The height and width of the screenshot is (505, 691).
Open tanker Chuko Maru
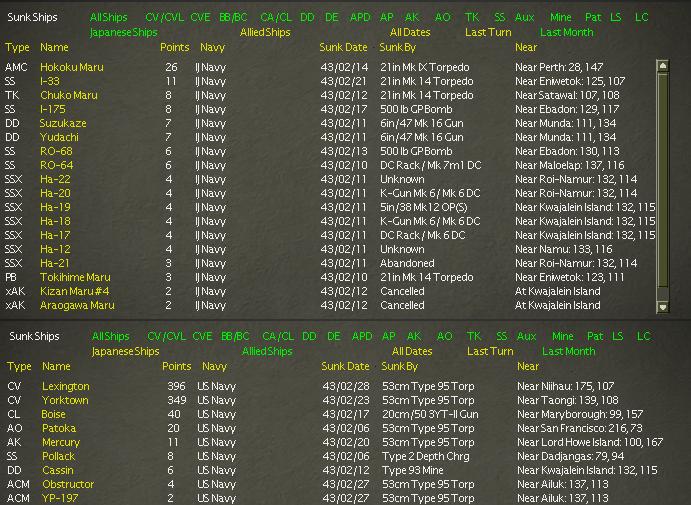(x=69, y=95)
